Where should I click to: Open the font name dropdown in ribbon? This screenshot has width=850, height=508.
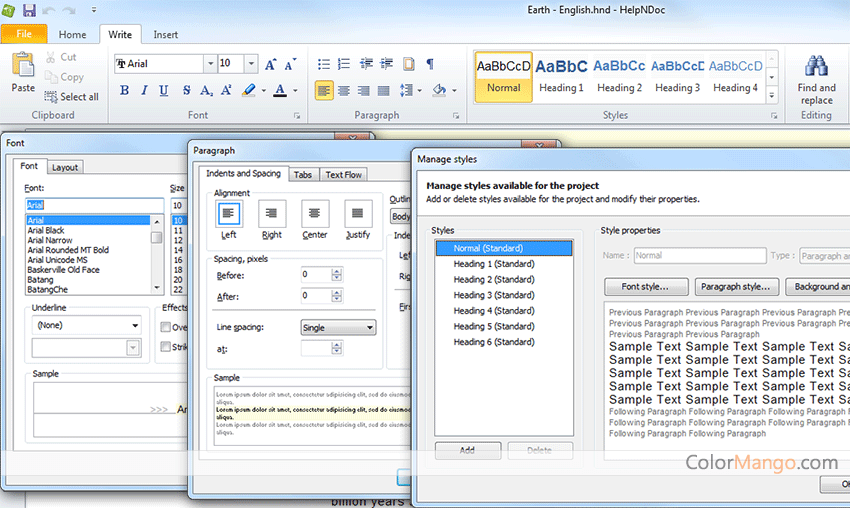coord(210,64)
